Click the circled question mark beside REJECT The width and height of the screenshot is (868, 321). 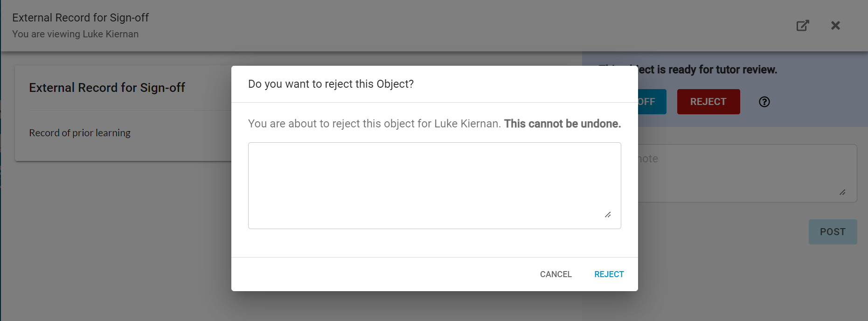pyautogui.click(x=764, y=102)
